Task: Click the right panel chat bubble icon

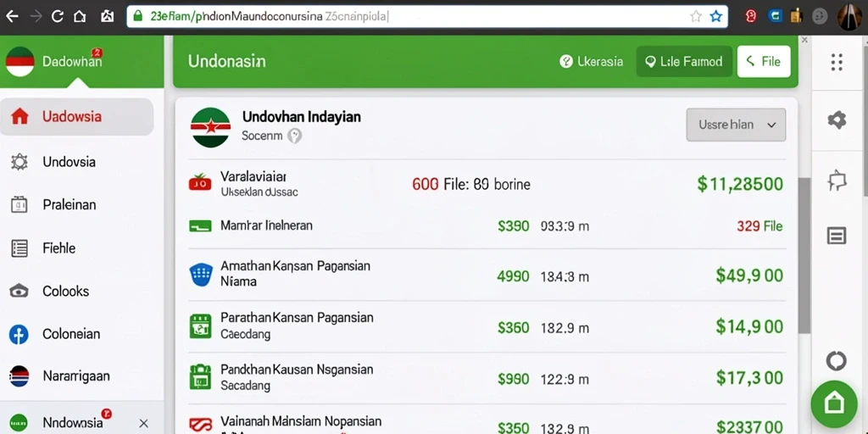Action: click(837, 181)
